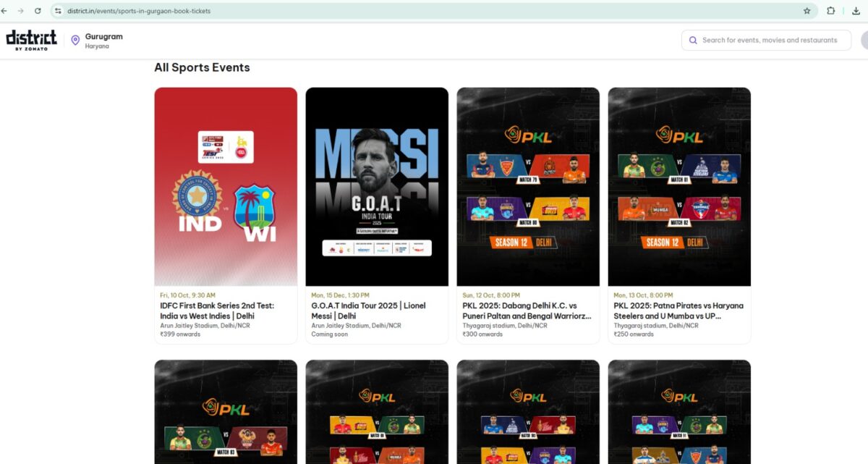Viewport: 868px width, 464px height.
Task: Open Messi G.O.A.T India Tour poster
Action: pos(377,187)
